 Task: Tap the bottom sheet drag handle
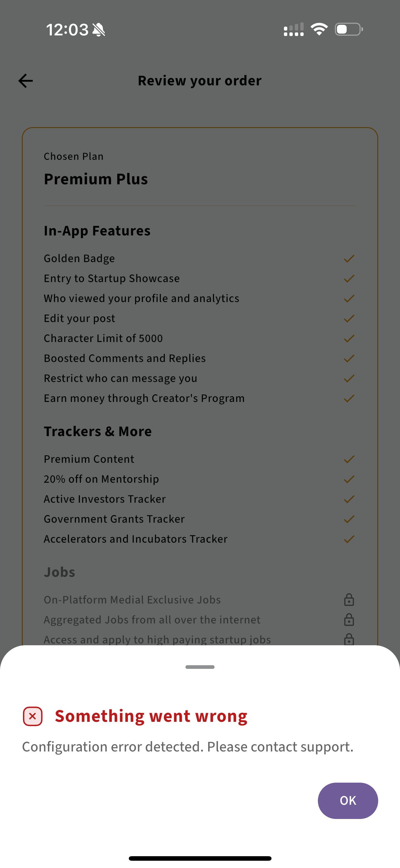pyautogui.click(x=200, y=667)
